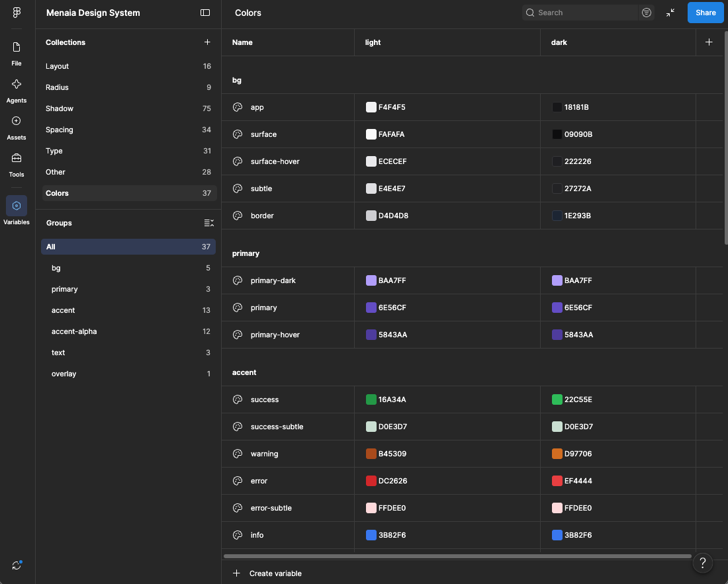Click the palette icon for primary-hover variable
The image size is (728, 584).
coord(238,335)
